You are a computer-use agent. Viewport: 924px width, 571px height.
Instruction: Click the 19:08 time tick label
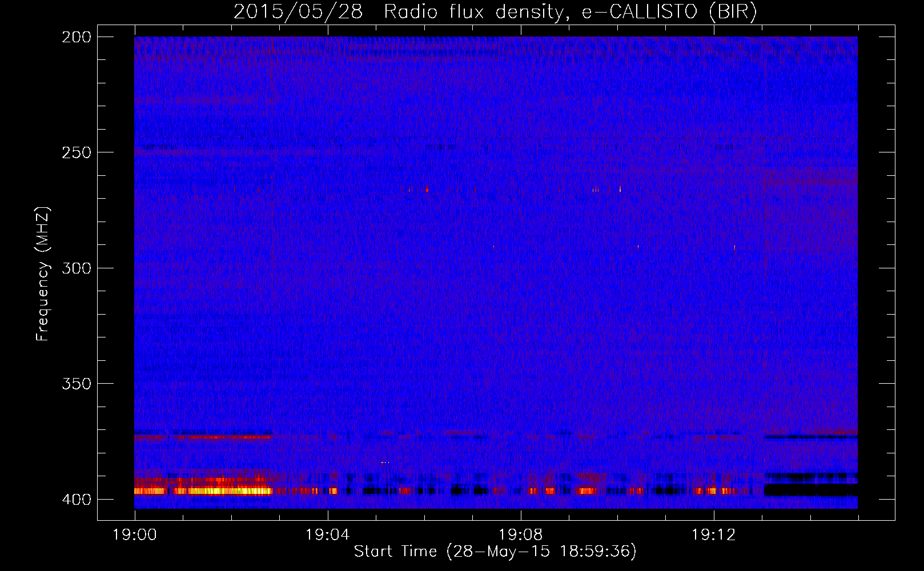(521, 535)
